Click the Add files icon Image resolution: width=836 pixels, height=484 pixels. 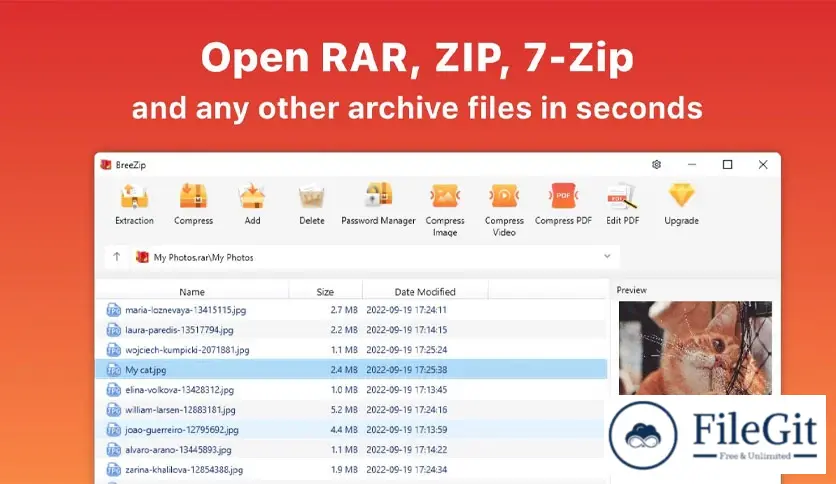252,196
